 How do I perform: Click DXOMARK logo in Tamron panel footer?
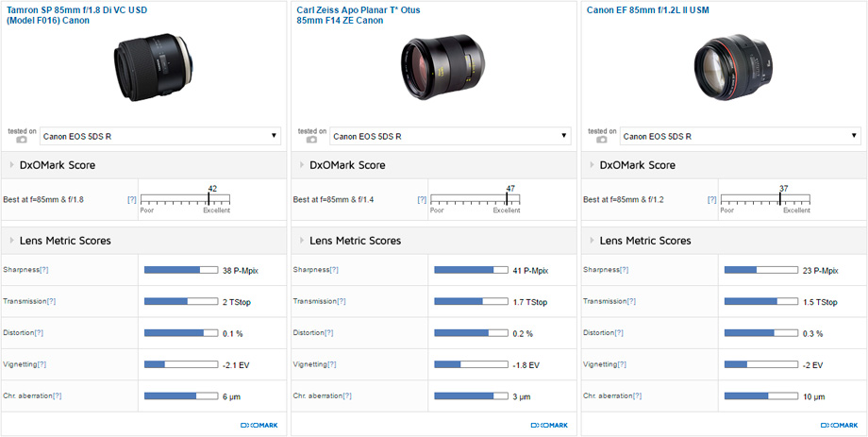[x=259, y=426]
